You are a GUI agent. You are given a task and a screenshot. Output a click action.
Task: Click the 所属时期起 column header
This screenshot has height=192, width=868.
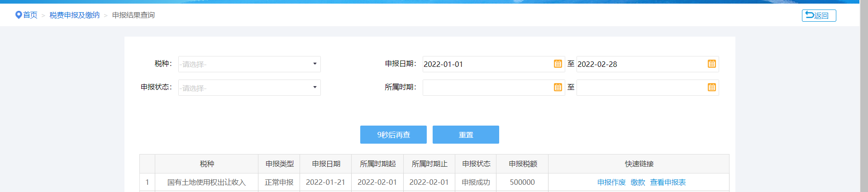377,164
